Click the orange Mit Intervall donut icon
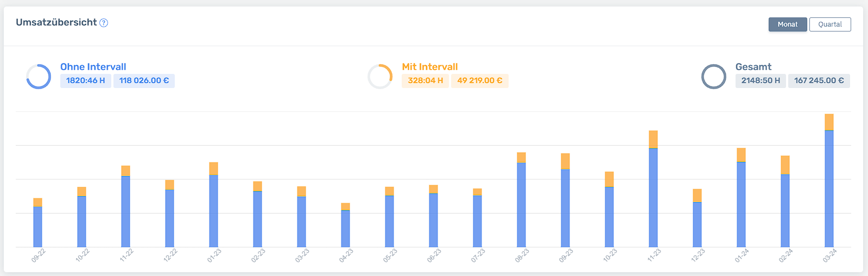868x276 pixels. (380, 77)
